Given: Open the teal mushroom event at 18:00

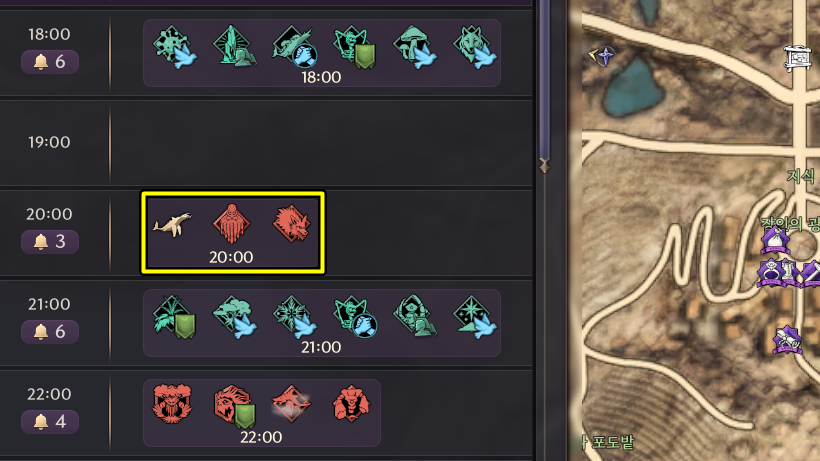Looking at the screenshot, I should coord(415,47).
